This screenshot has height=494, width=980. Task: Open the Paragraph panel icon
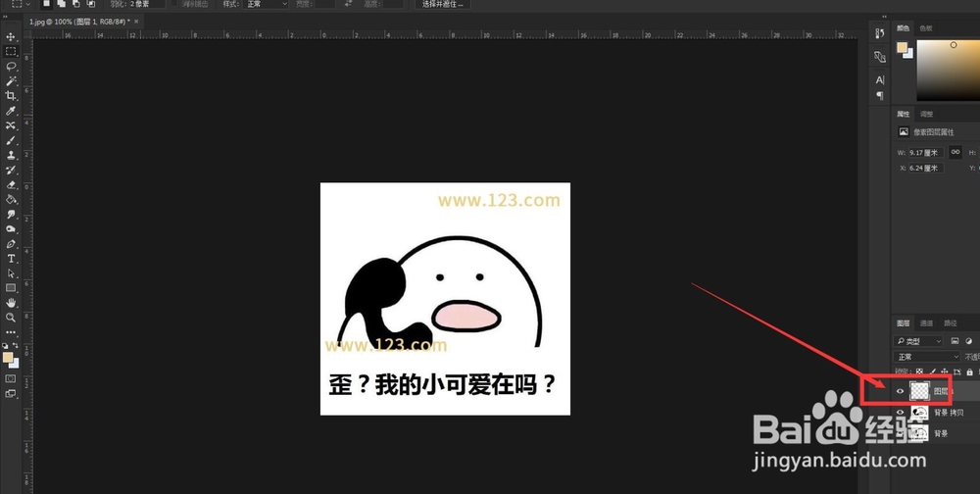pyautogui.click(x=880, y=96)
